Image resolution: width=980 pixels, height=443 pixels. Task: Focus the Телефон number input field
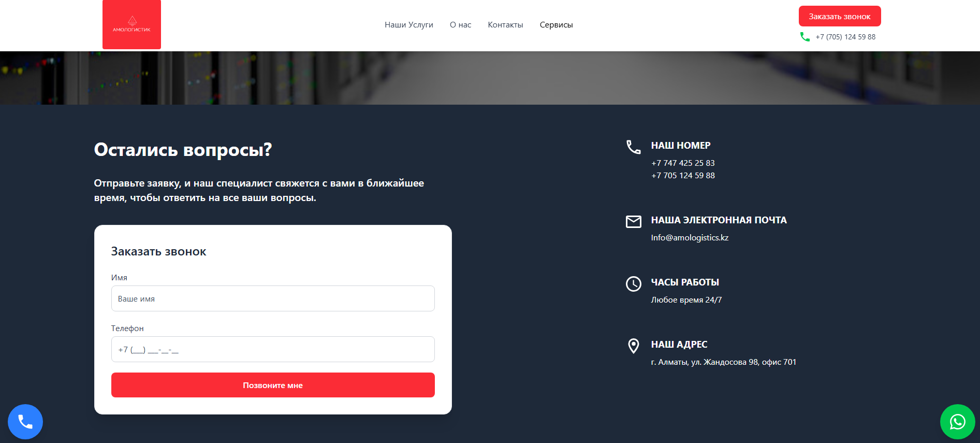coord(273,349)
